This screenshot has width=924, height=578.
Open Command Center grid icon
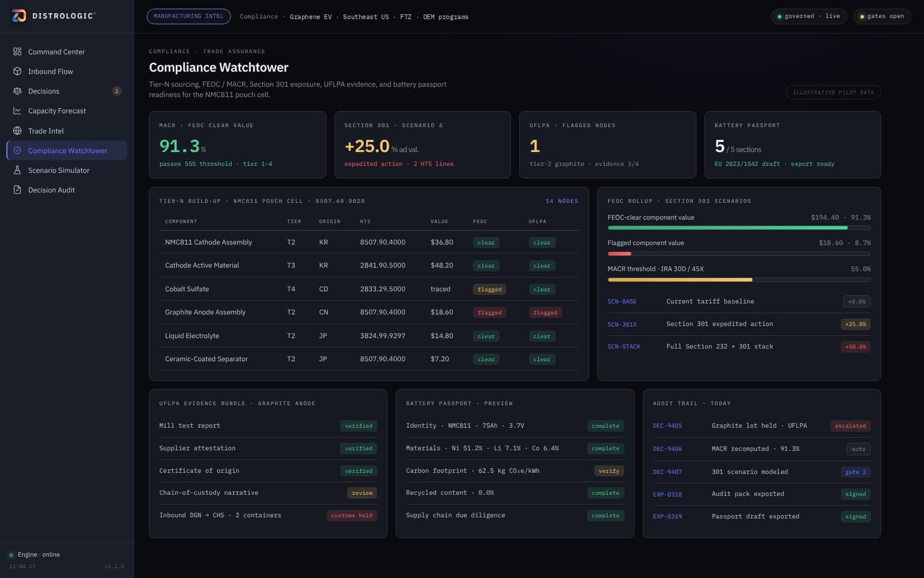coord(17,51)
